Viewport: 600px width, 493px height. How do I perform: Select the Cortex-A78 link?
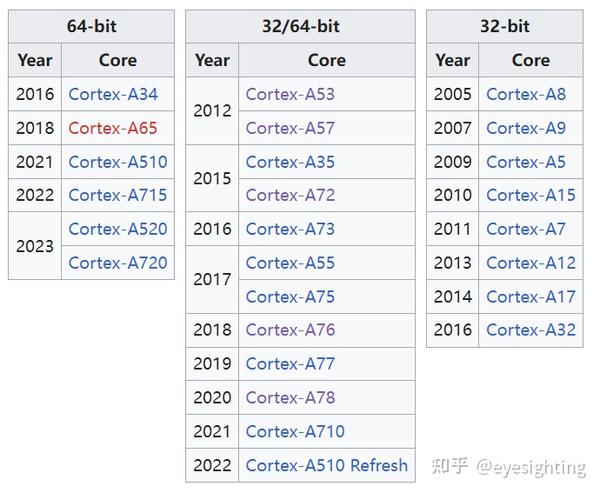[290, 397]
